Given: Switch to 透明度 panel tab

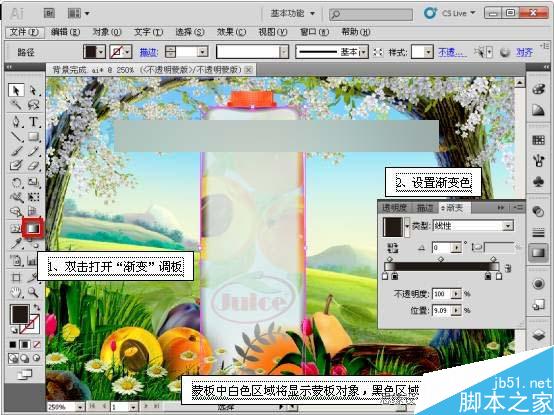Looking at the screenshot, I should coord(394,208).
